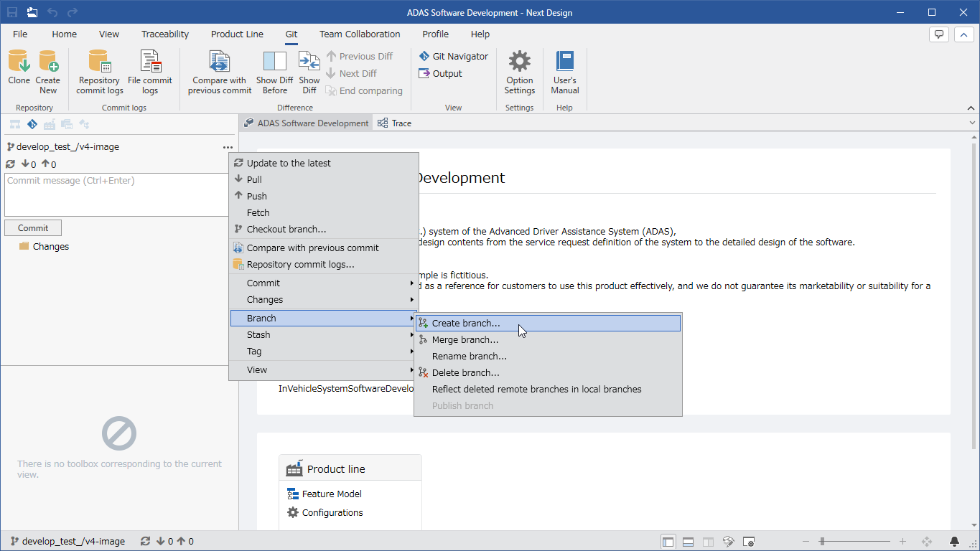The width and height of the screenshot is (980, 551).
Task: Click Pull in the context menu
Action: click(324, 179)
